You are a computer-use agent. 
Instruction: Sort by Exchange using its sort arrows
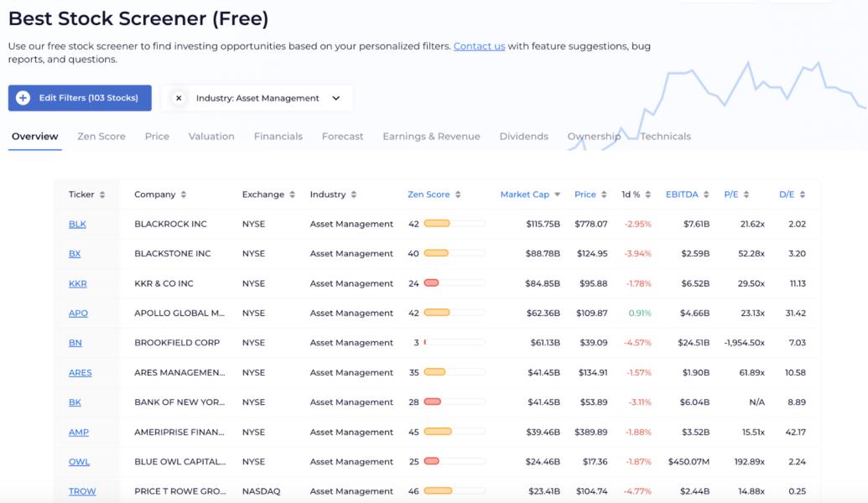click(293, 194)
